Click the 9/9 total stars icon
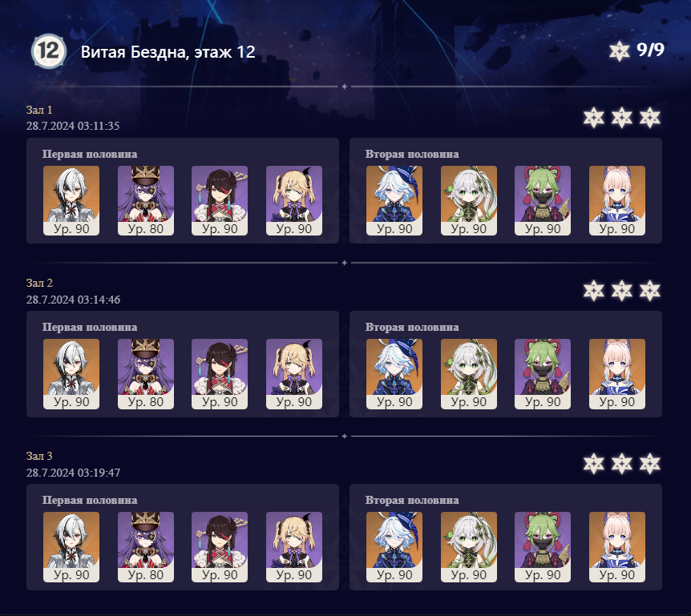Image resolution: width=691 pixels, height=616 pixels. (x=619, y=51)
